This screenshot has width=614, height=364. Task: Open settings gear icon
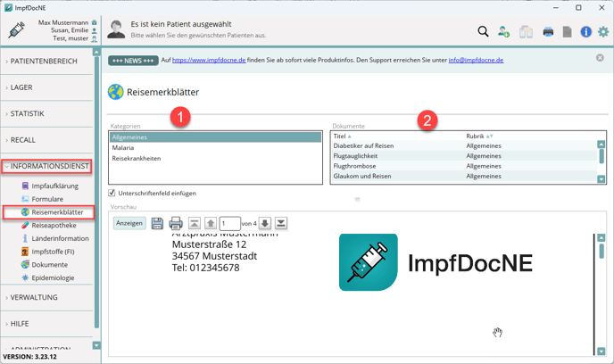tap(603, 32)
